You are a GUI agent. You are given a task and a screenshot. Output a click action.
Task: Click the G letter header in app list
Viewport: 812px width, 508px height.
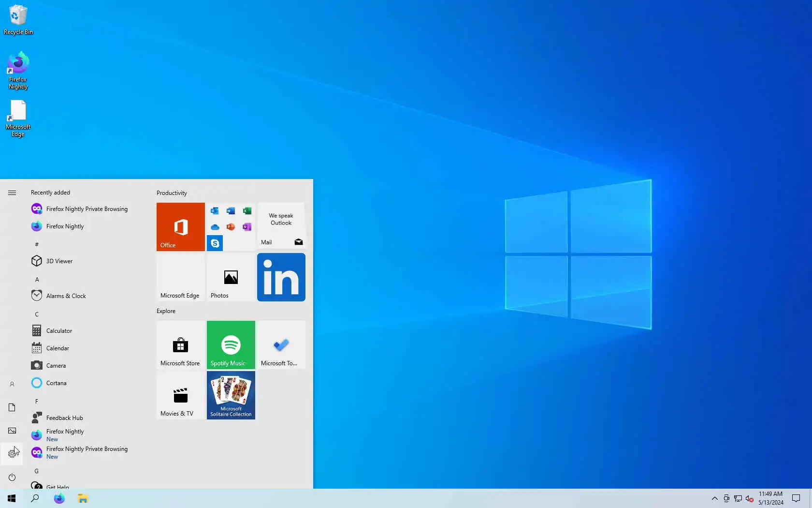(x=37, y=471)
